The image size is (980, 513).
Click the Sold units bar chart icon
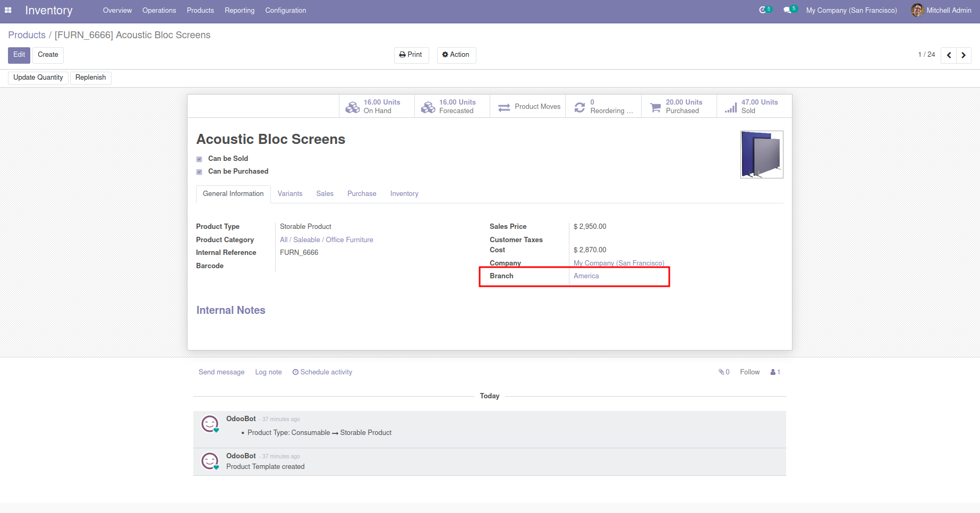[731, 107]
